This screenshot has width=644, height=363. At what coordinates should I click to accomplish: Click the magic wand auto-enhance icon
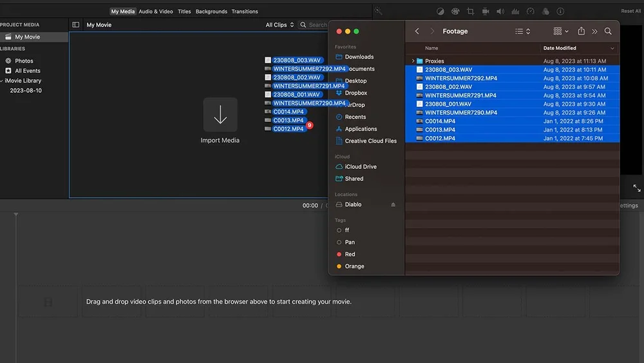[378, 12]
